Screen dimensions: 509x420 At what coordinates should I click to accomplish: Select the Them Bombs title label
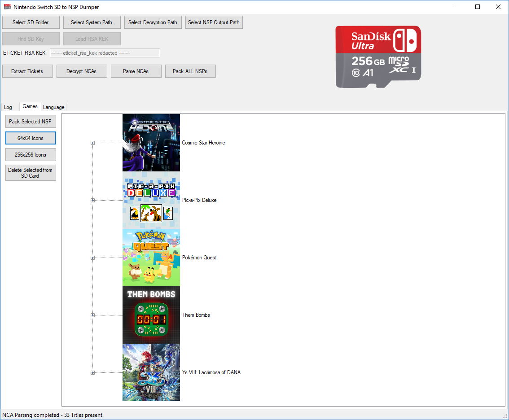196,315
